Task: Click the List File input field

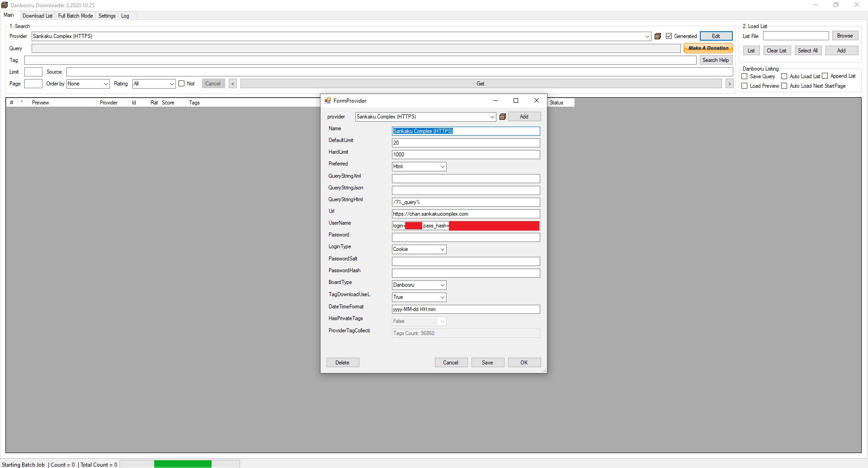Action: pos(796,36)
